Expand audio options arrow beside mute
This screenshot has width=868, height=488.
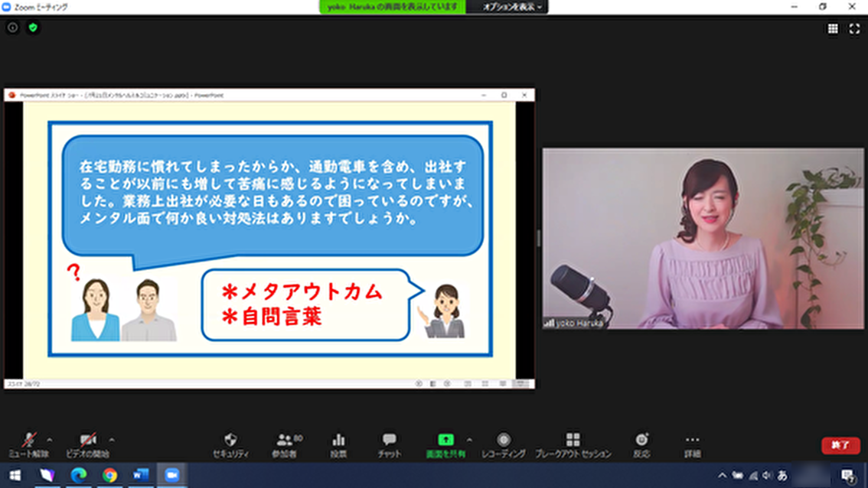click(50, 440)
